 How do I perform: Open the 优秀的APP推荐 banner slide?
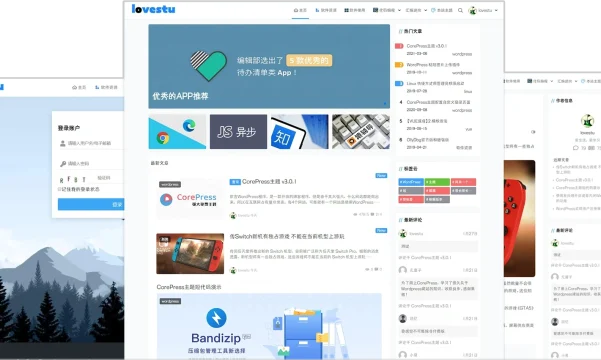pyautogui.click(x=269, y=66)
